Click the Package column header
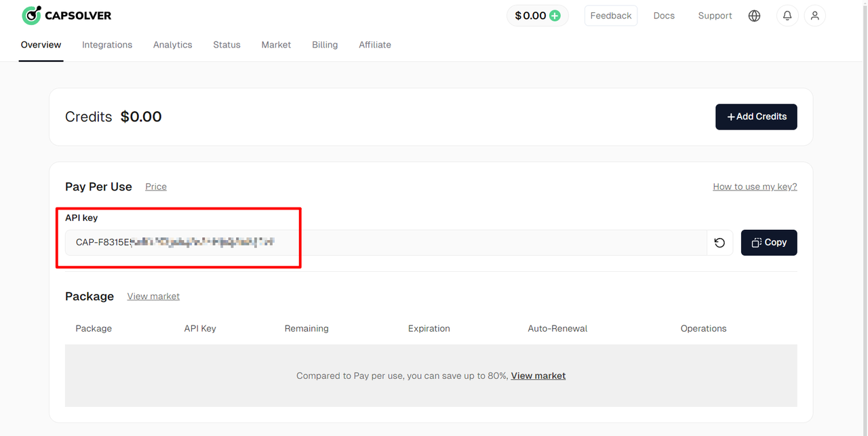 tap(94, 328)
